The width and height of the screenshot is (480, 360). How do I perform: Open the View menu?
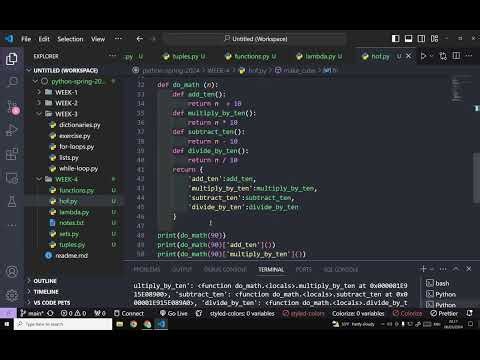click(98, 39)
